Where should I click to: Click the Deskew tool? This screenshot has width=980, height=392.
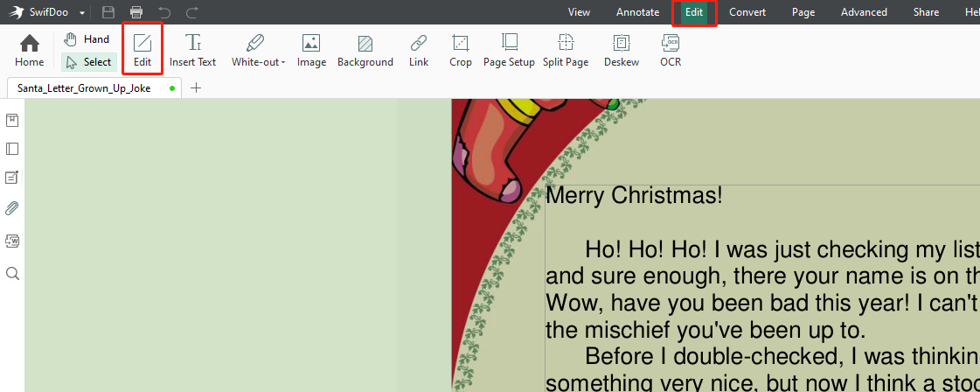(x=622, y=51)
